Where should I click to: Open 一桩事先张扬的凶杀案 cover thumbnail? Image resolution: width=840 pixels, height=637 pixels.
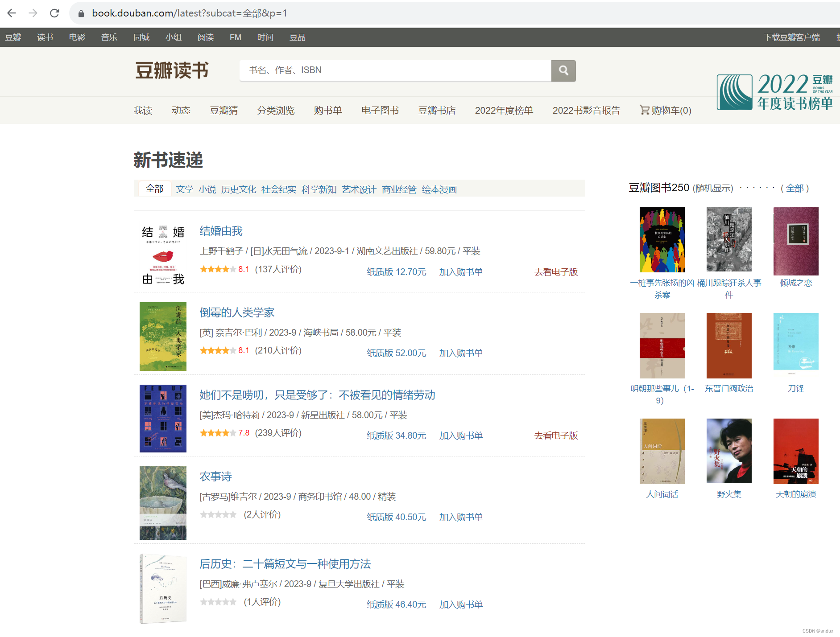click(x=662, y=240)
